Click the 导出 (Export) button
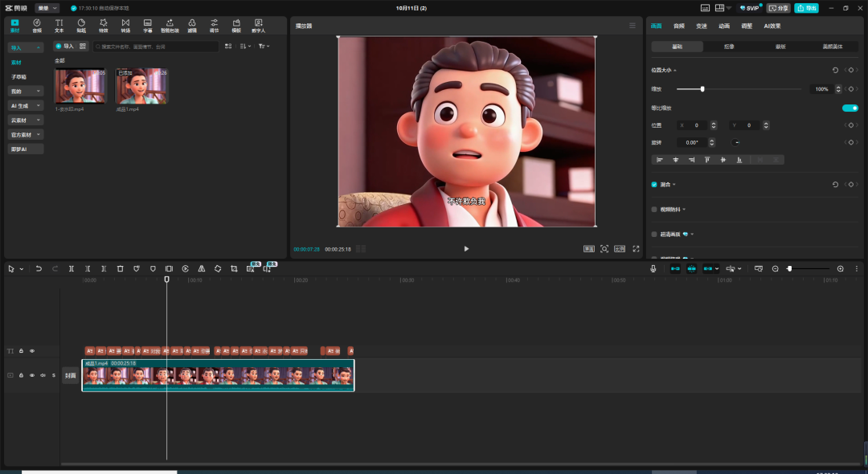Viewport: 868px width, 474px height. click(806, 8)
